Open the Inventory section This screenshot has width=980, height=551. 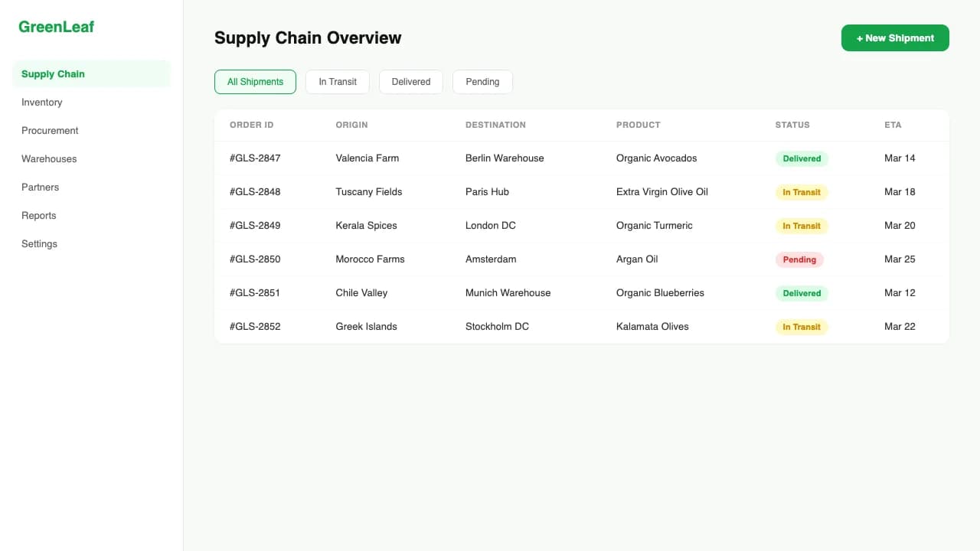pos(41,102)
